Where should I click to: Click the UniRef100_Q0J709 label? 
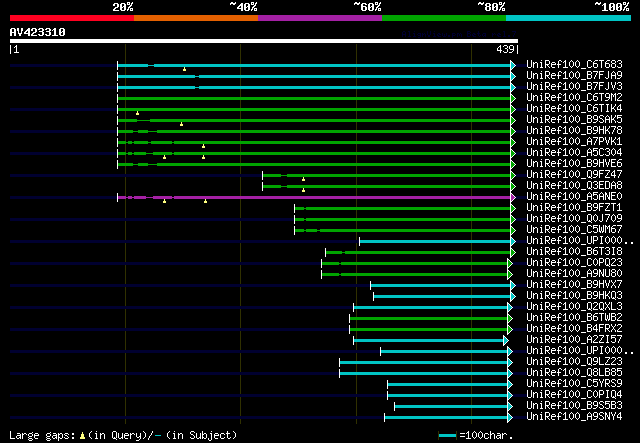[x=574, y=219]
